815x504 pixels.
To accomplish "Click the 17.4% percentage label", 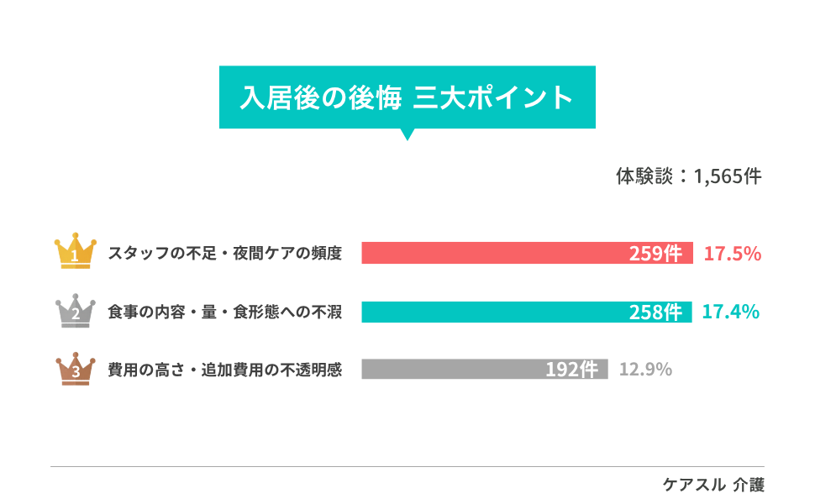I will coord(730,312).
